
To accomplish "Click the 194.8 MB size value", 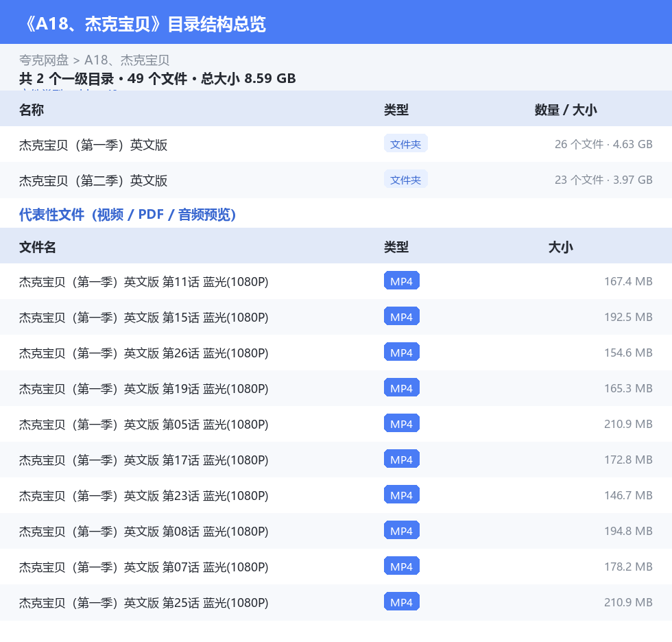I will [628, 530].
